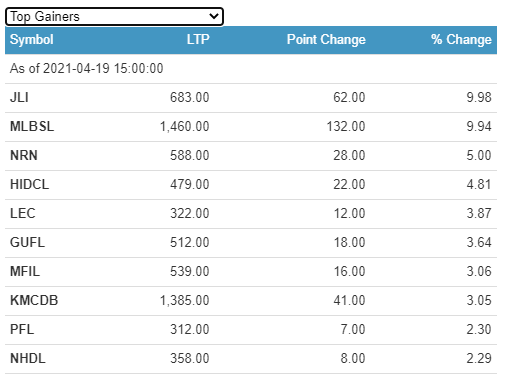Click the As of 2021-04-19 timestamp row
This screenshot has height=379, width=515.
[x=251, y=69]
